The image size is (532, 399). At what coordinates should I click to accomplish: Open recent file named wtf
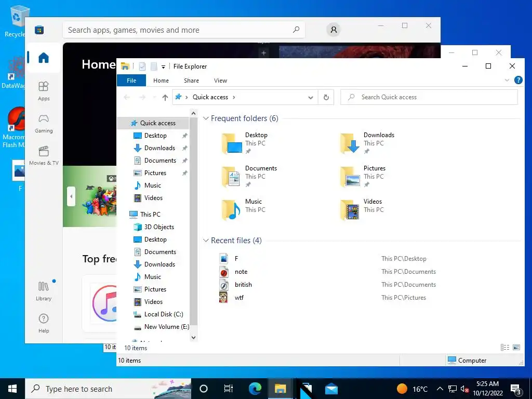click(x=239, y=298)
